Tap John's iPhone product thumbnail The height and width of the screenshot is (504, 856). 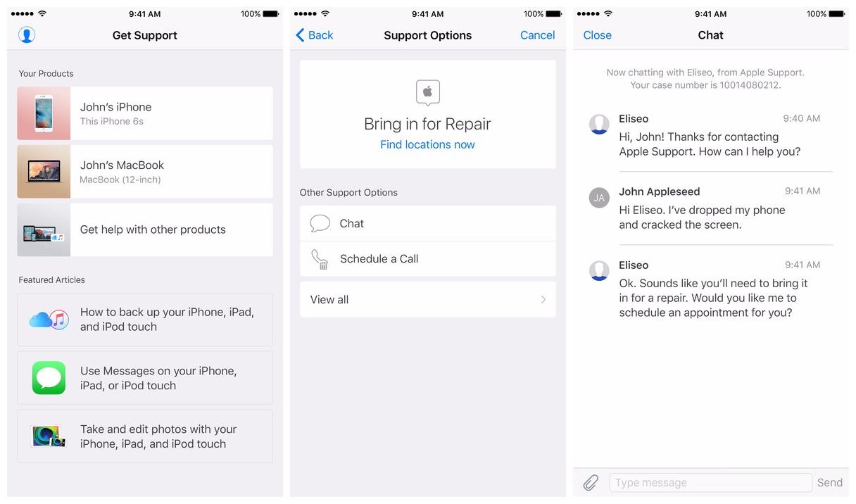[44, 113]
